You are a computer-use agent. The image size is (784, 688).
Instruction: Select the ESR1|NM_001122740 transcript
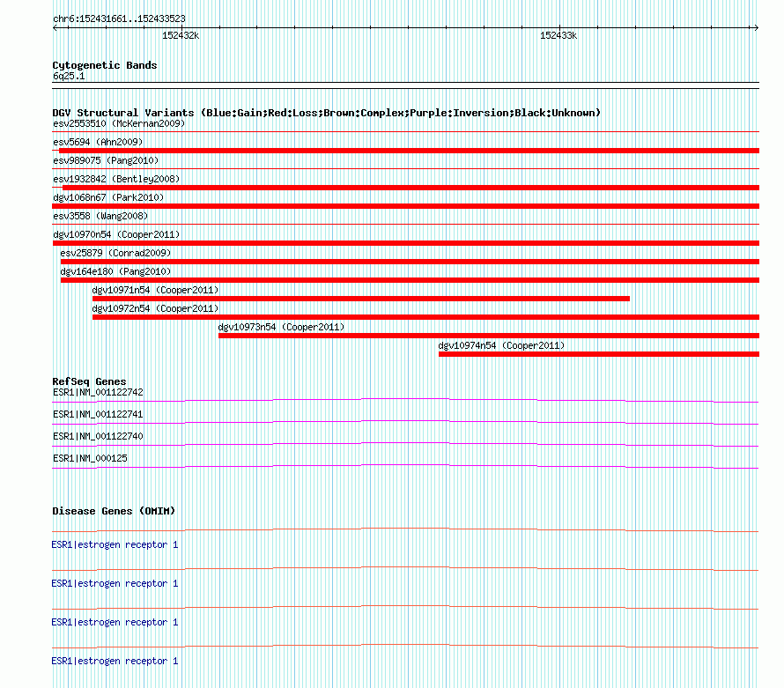click(98, 437)
